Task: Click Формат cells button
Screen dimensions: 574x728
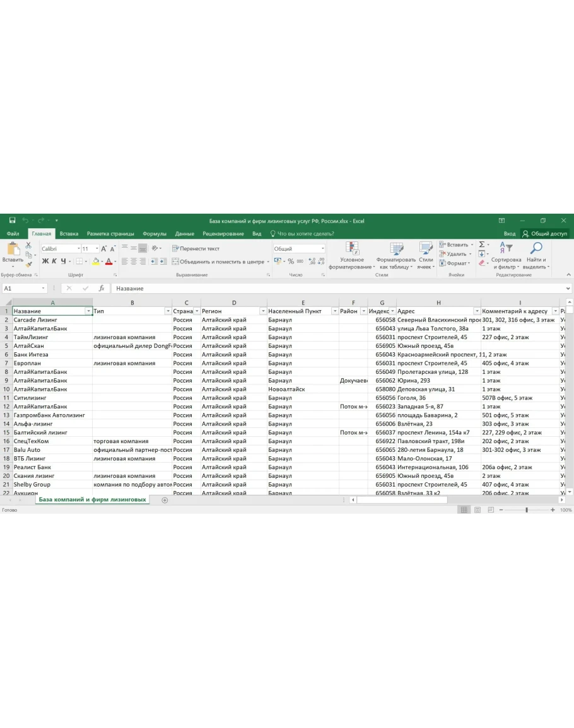Action: click(455, 263)
